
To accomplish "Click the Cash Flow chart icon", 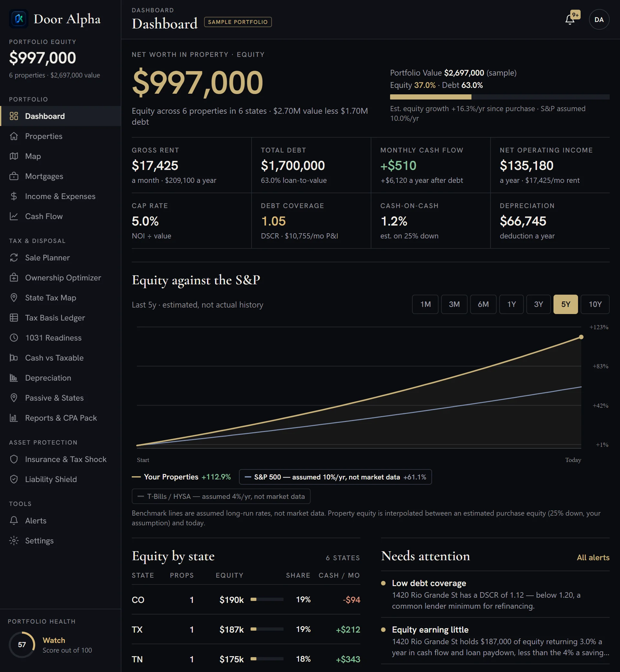I will (x=14, y=216).
